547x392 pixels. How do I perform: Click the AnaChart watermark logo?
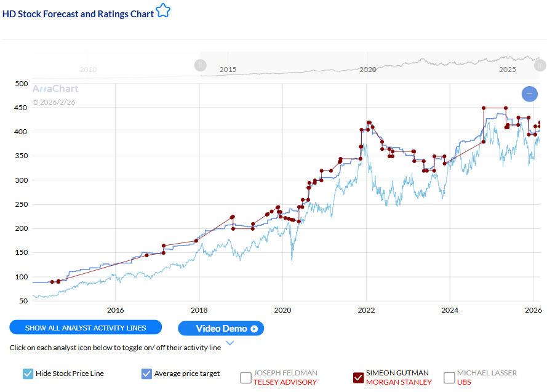[x=55, y=89]
